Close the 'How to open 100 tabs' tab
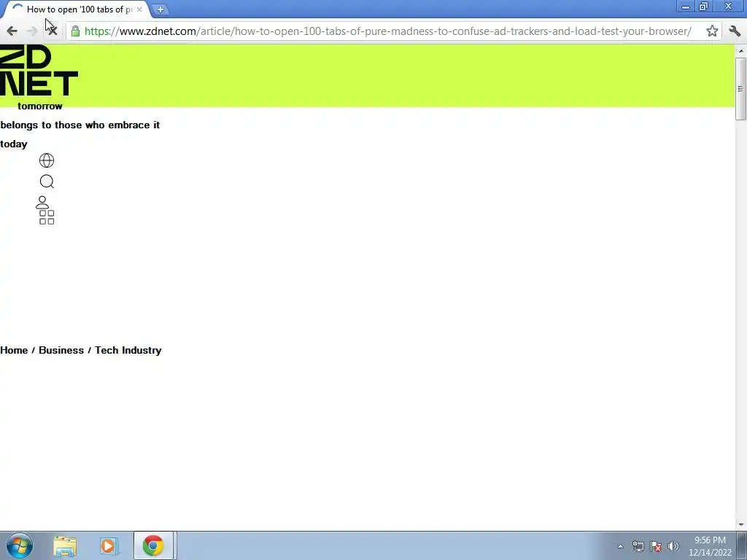The height and width of the screenshot is (560, 747). tap(139, 9)
